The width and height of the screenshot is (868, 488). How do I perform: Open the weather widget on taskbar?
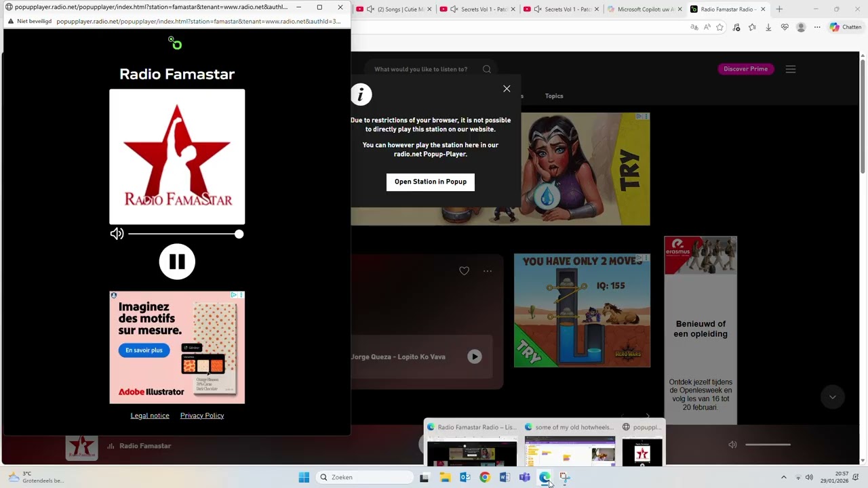tap(36, 477)
